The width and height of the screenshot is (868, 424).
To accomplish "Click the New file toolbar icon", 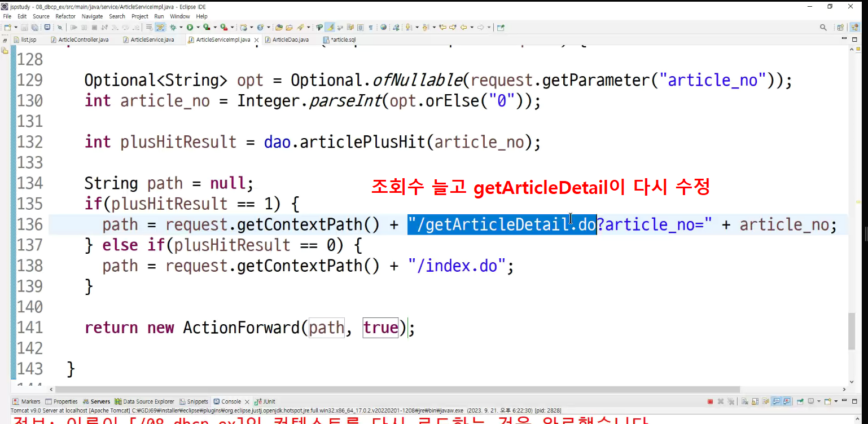I will pyautogui.click(x=7, y=27).
